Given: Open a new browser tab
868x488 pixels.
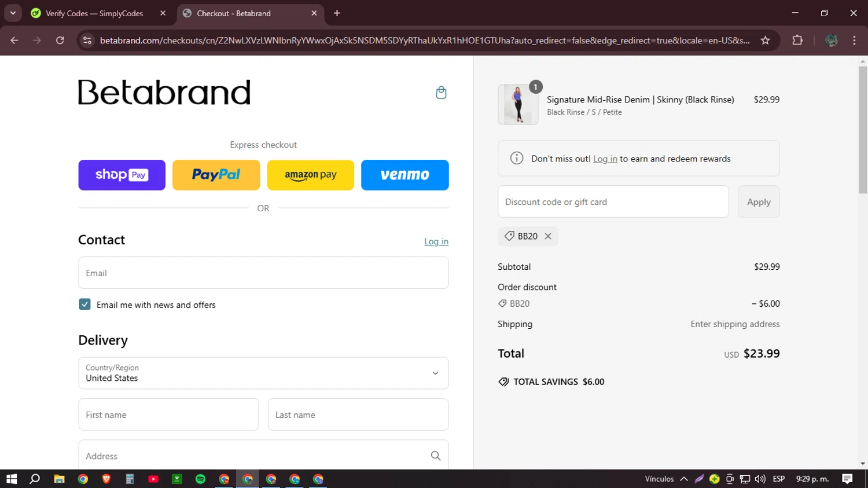Looking at the screenshot, I should pos(337,13).
